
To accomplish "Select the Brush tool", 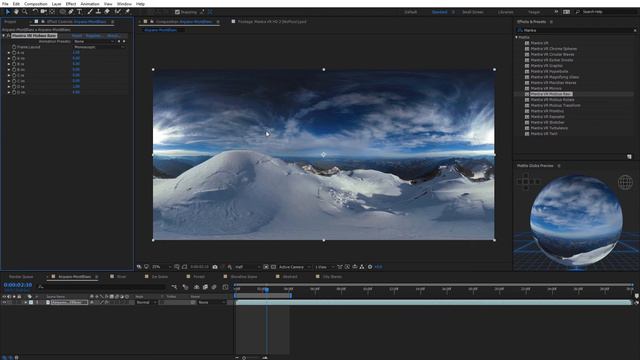I will 90,12.
